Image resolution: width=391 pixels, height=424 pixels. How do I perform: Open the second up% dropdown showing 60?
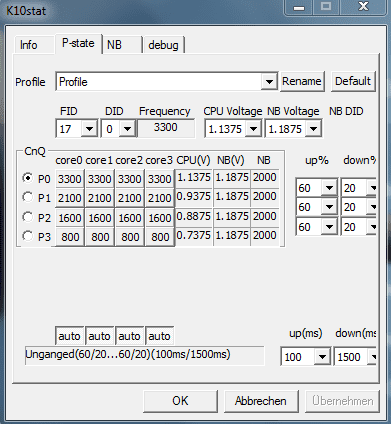coord(329,207)
